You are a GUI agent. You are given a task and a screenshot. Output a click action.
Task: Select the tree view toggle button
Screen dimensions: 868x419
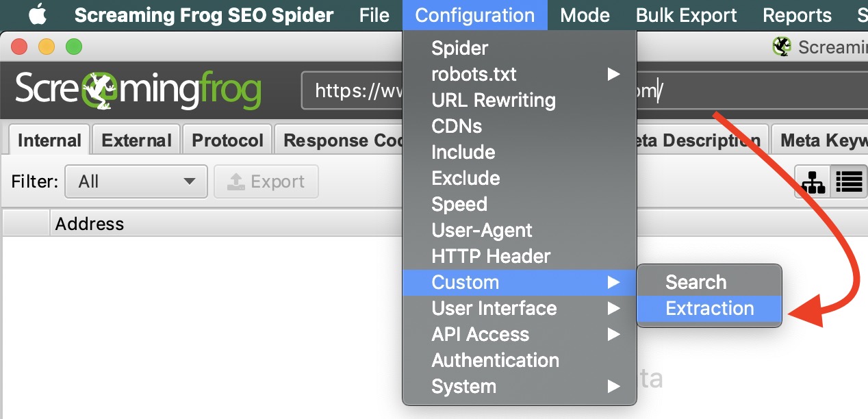coord(812,181)
